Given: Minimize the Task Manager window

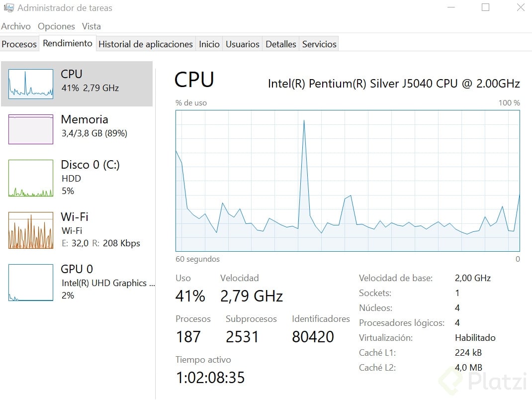Looking at the screenshot, I should coord(451,7).
